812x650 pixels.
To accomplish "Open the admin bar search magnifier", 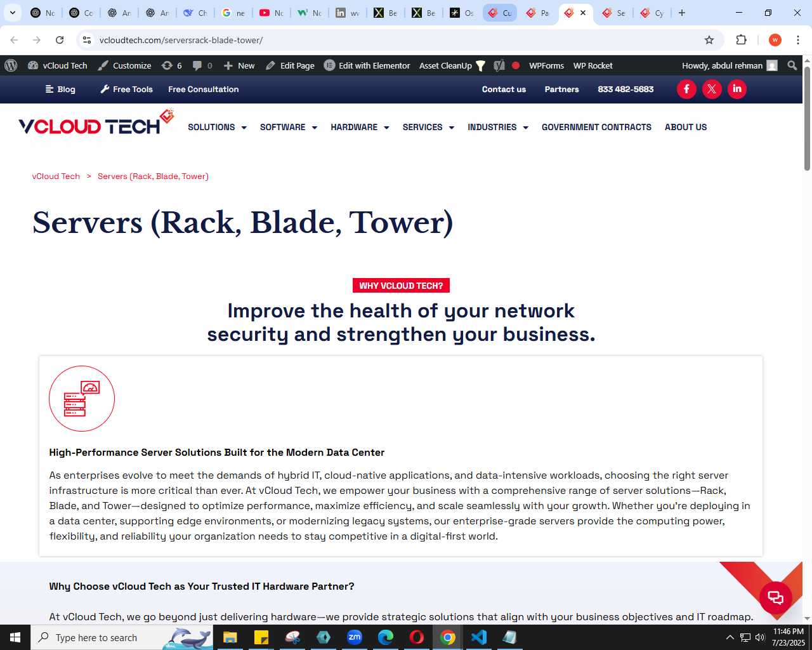I will (792, 65).
